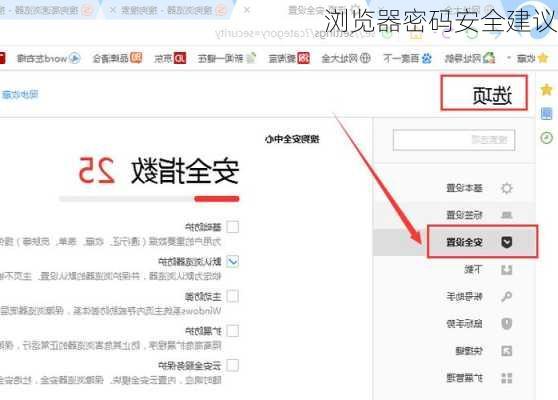558x400 pixels.
Task: Open 基本设置 in settings sidebar
Action: [x=464, y=188]
